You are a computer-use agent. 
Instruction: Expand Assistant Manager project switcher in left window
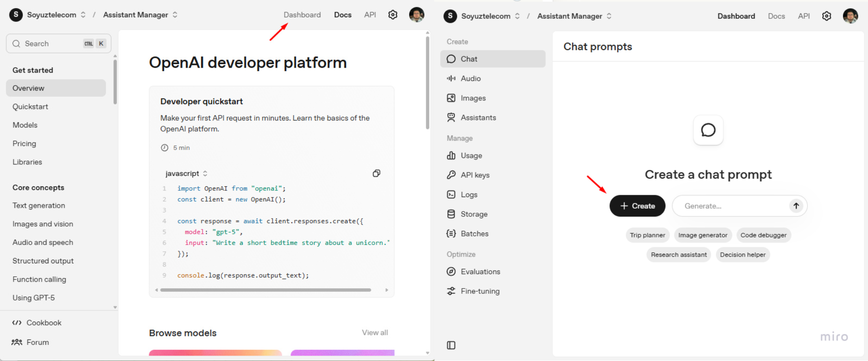pyautogui.click(x=175, y=15)
